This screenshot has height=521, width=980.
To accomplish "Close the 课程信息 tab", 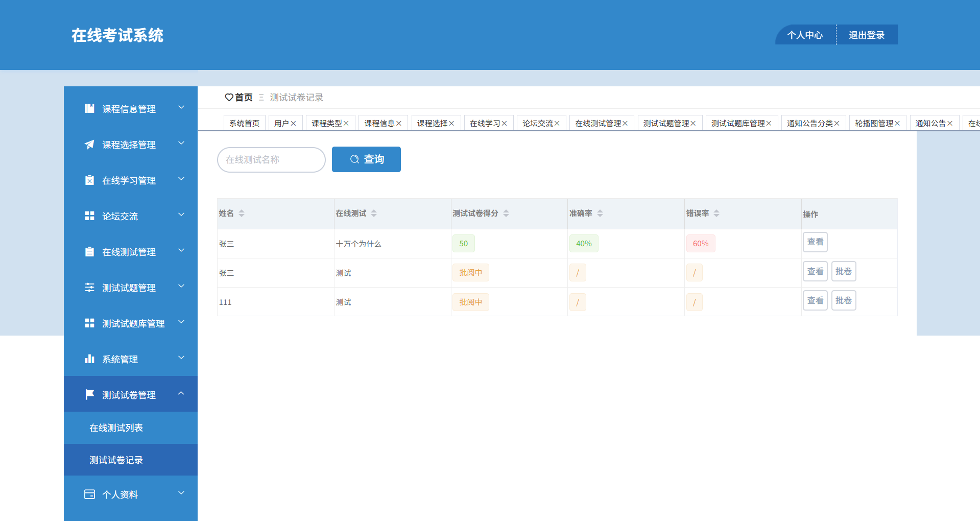I will [399, 124].
